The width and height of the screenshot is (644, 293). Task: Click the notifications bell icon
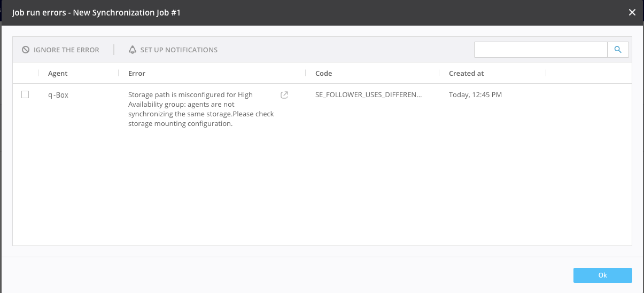[133, 50]
